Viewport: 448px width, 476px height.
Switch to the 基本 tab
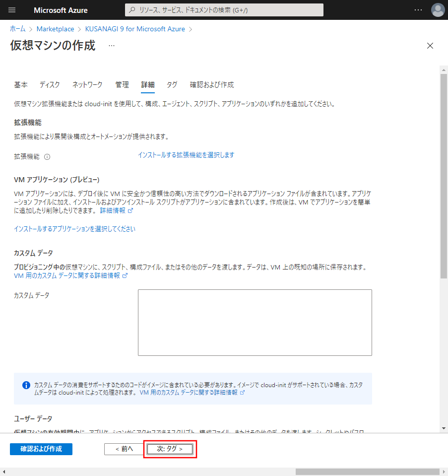click(21, 85)
